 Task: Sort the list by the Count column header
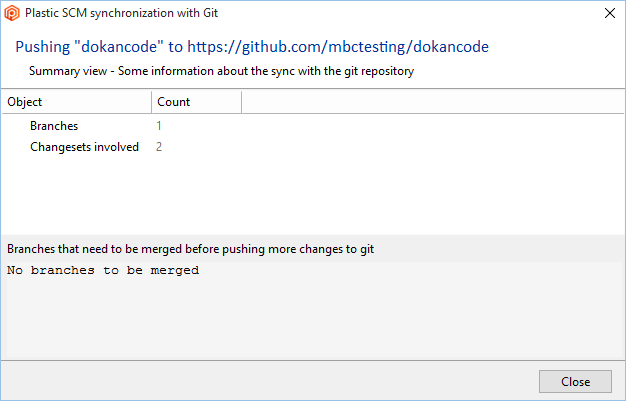coord(195,102)
